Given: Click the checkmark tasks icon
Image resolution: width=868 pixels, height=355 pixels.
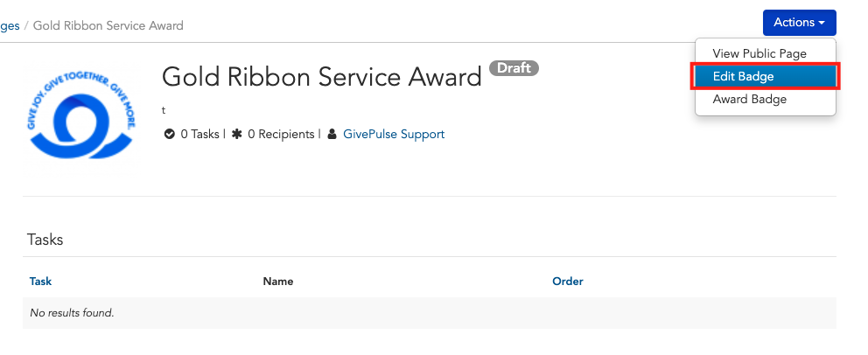Looking at the screenshot, I should (x=170, y=134).
